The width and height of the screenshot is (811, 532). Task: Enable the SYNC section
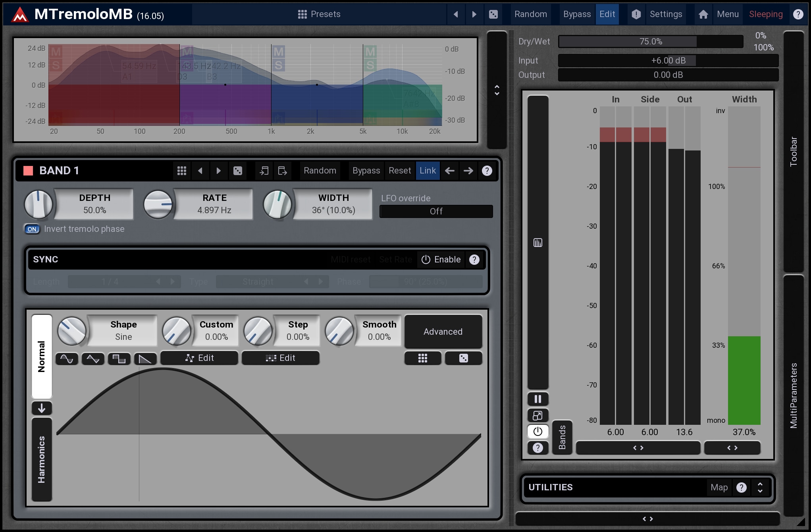[441, 260]
